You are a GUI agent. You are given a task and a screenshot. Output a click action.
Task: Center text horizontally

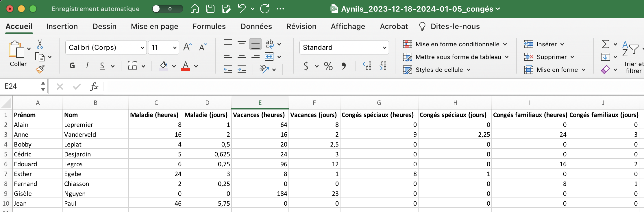click(242, 56)
